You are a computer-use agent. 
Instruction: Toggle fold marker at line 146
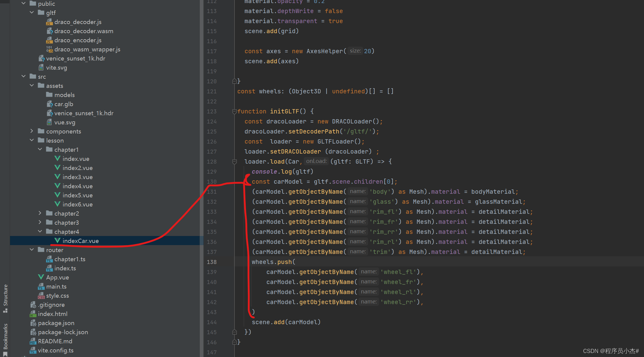coord(234,342)
